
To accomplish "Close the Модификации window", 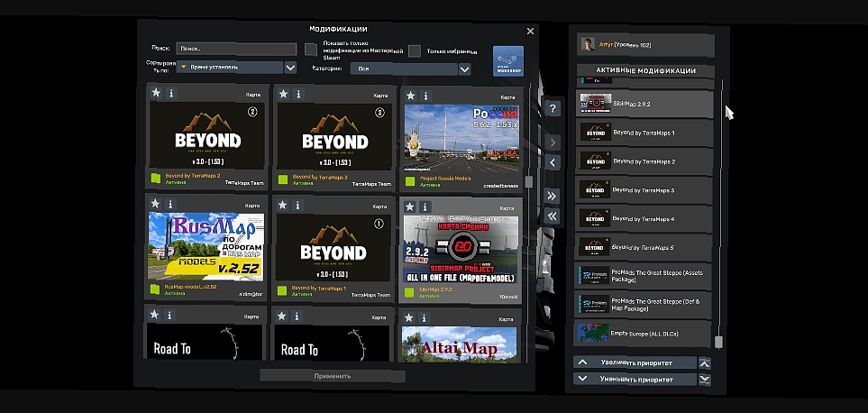I will coord(530,32).
